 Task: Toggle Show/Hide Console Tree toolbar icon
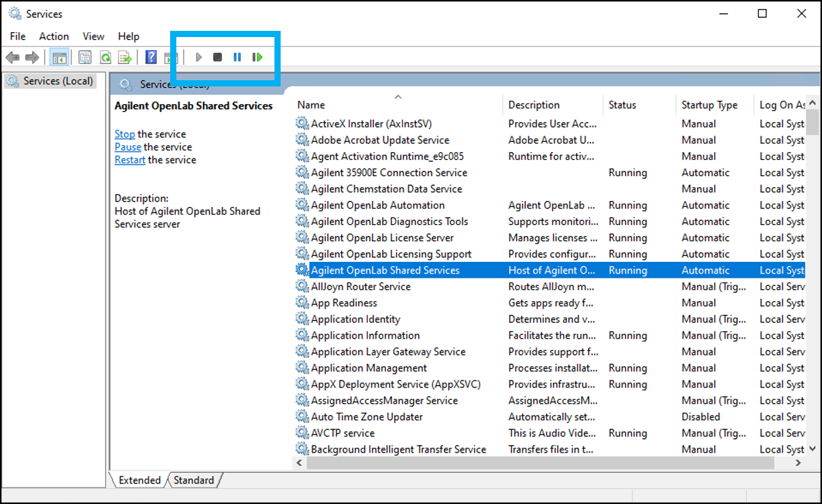59,57
